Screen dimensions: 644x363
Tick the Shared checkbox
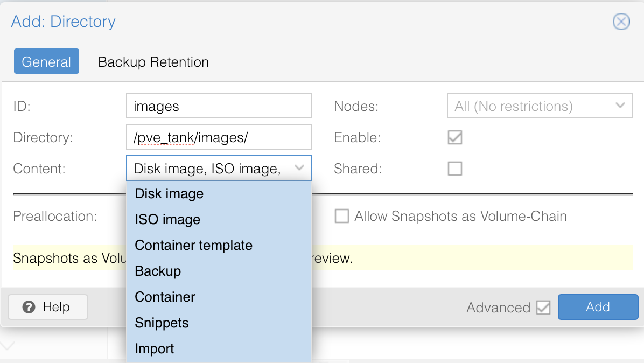coord(454,169)
